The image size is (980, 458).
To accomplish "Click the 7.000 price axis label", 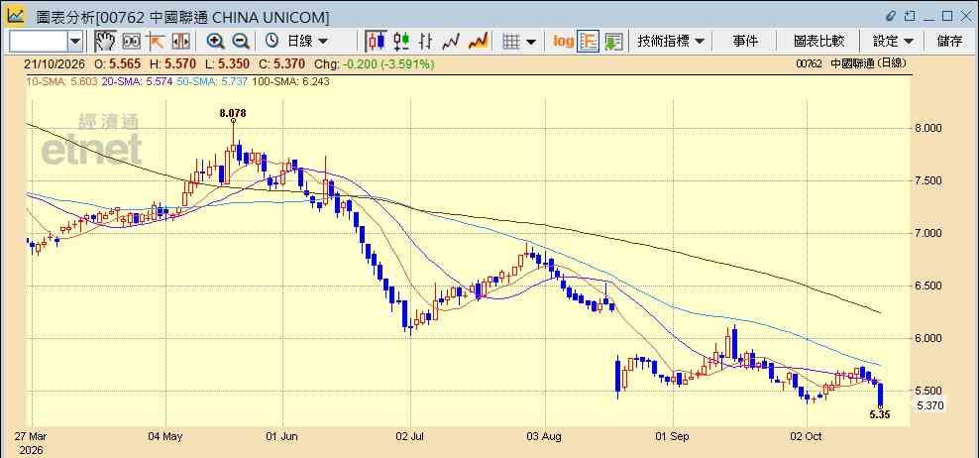I will (929, 233).
